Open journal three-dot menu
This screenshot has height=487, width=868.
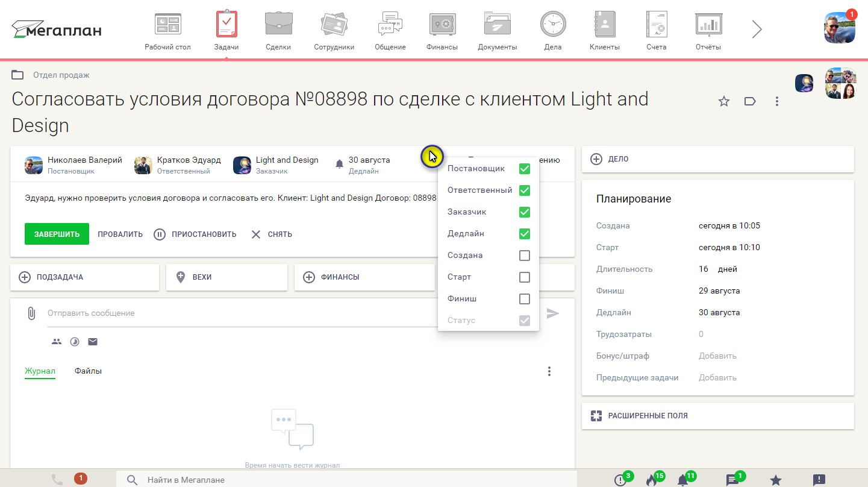click(x=549, y=371)
